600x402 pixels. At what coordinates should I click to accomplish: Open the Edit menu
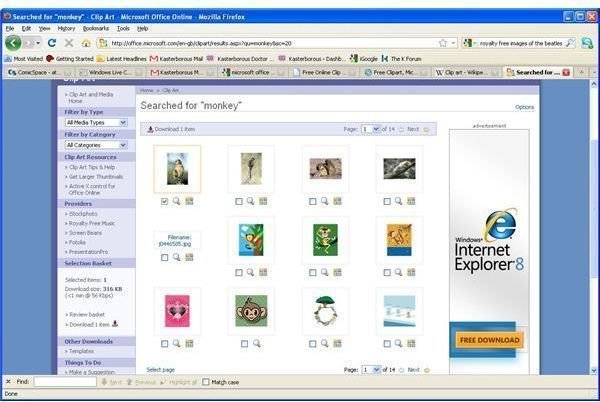(26, 28)
